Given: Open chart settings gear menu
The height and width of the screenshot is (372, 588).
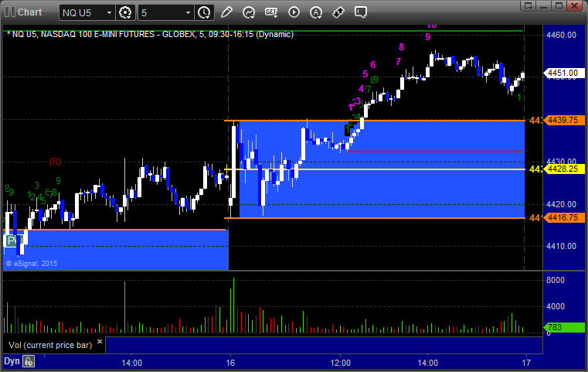Looking at the screenshot, I should point(125,13).
